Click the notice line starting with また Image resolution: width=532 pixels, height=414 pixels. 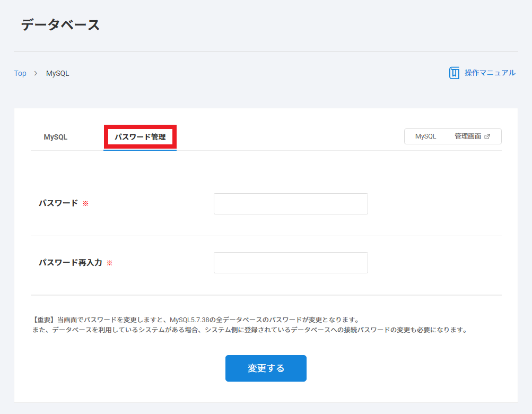249,330
